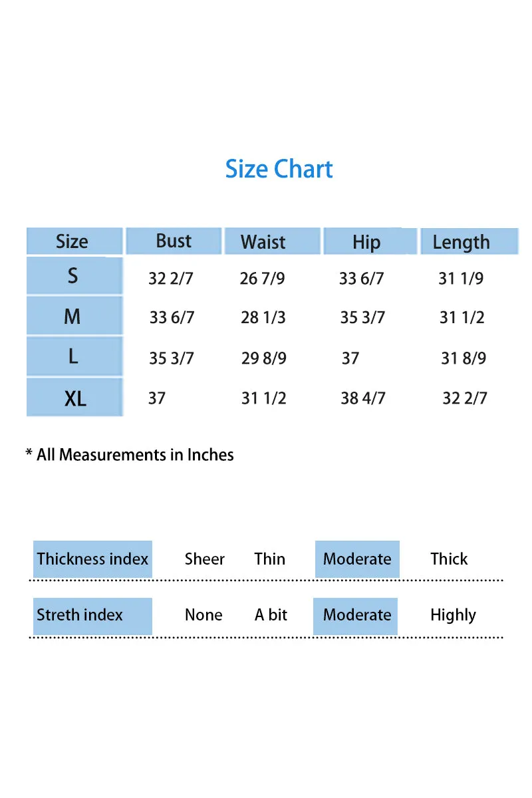Select the A bit stretch option

[271, 615]
